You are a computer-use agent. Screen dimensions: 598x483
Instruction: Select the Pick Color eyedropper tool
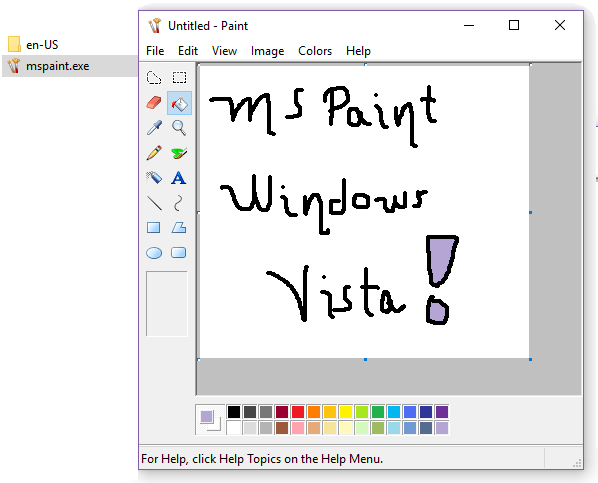pyautogui.click(x=154, y=128)
